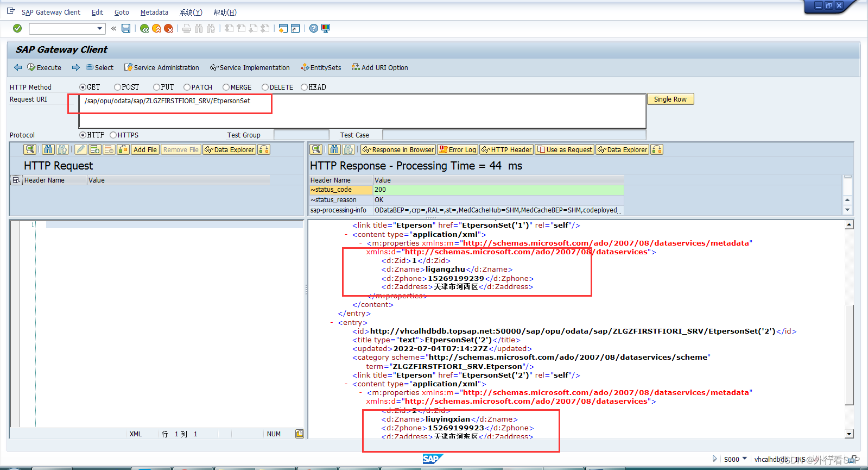
Task: Collapse the m:properties node of EtpersonSet('1')
Action: [x=361, y=243]
